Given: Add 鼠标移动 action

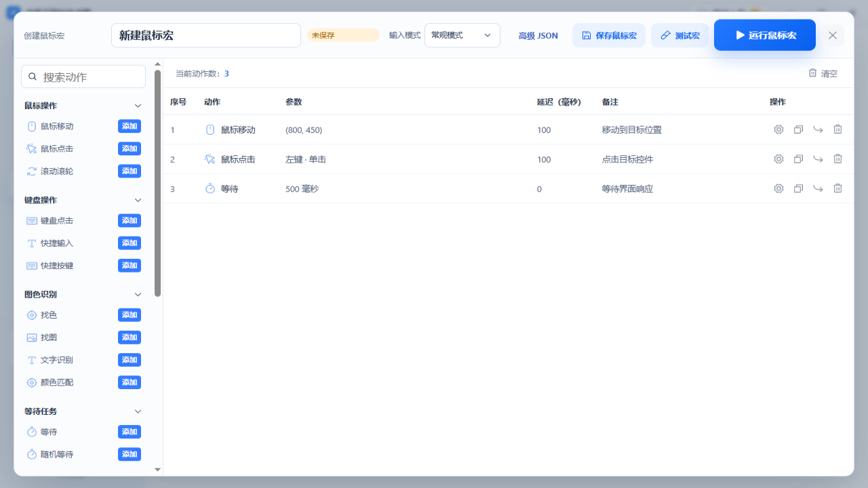Looking at the screenshot, I should [130, 126].
